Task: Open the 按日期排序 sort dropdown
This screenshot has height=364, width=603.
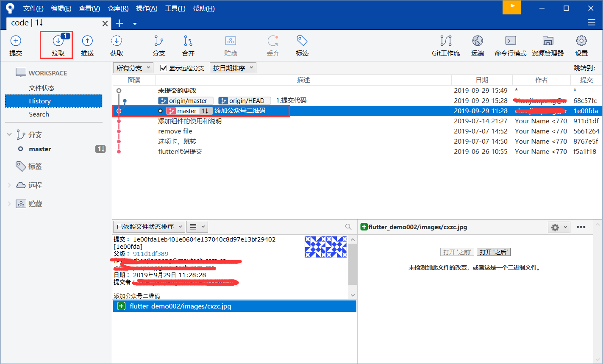Action: (x=233, y=67)
